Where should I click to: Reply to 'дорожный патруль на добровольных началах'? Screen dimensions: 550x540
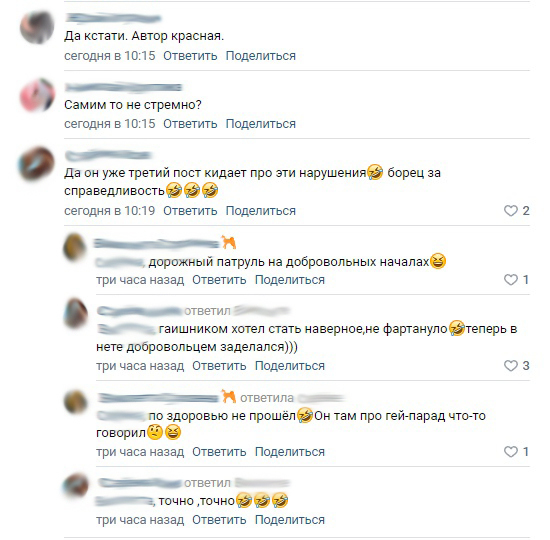219,280
